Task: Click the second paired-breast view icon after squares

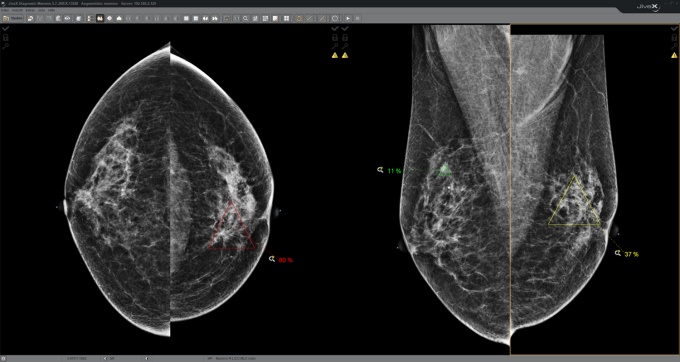Action: [215, 19]
